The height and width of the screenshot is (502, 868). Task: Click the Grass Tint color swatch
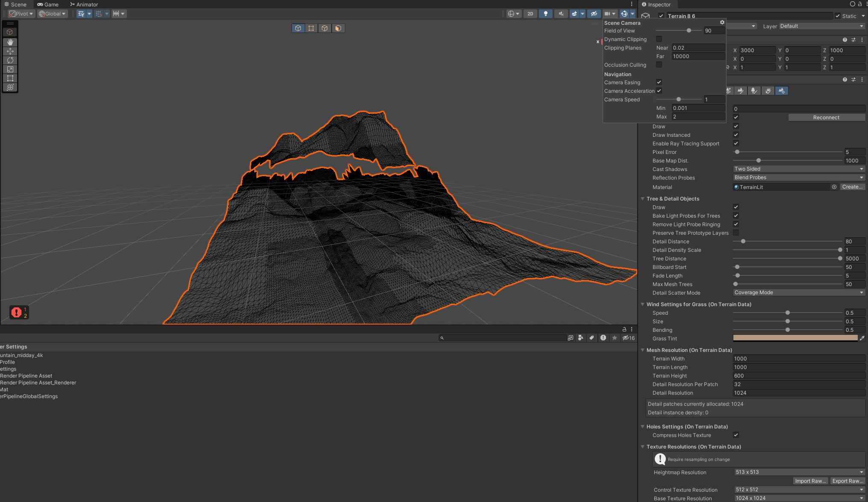(x=795, y=338)
